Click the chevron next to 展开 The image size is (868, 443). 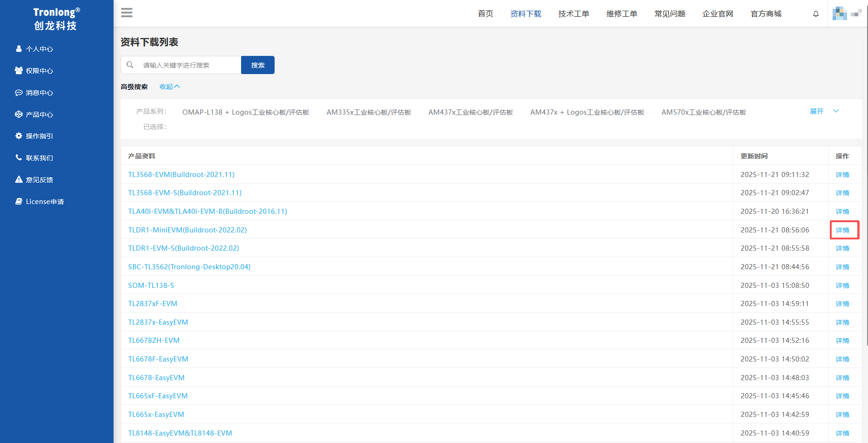click(836, 111)
